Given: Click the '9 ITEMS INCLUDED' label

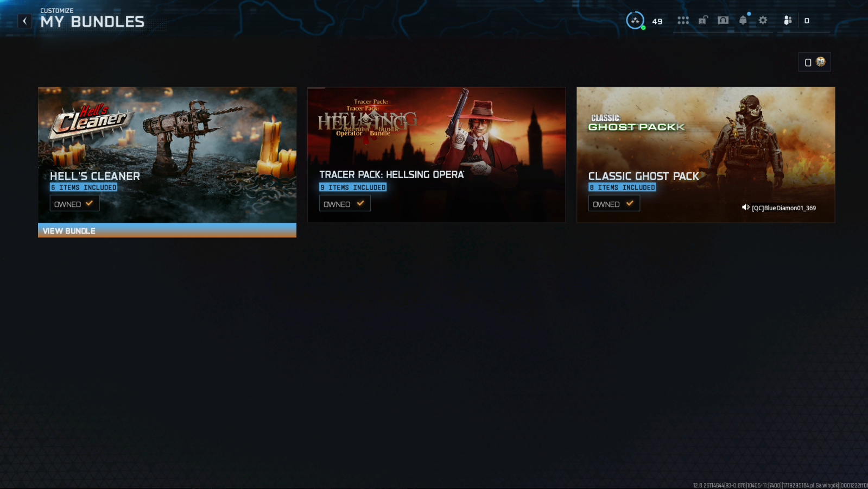Looking at the screenshot, I should point(353,187).
